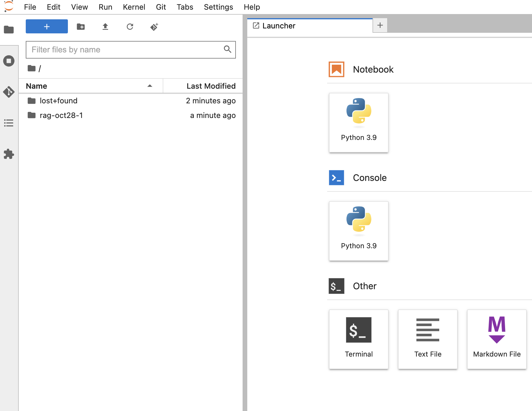
Task: Launch Python 3.9 Console
Action: 359,231
